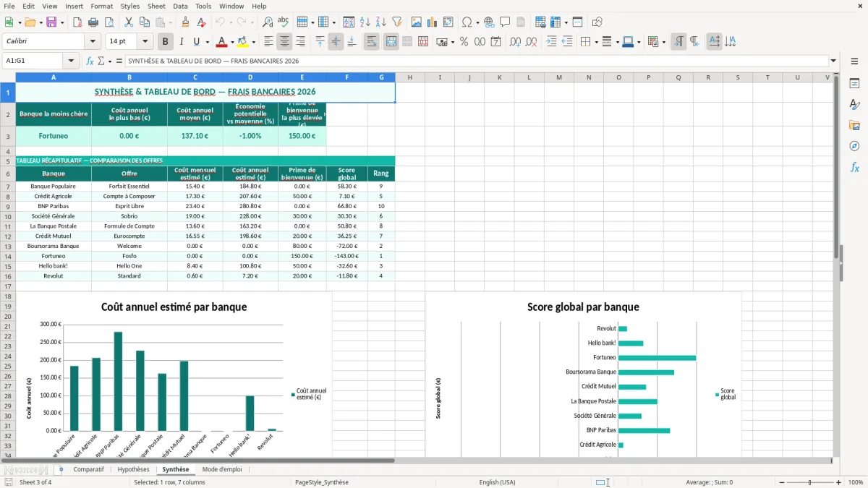
Task: Toggle Bold formatting
Action: tap(165, 42)
